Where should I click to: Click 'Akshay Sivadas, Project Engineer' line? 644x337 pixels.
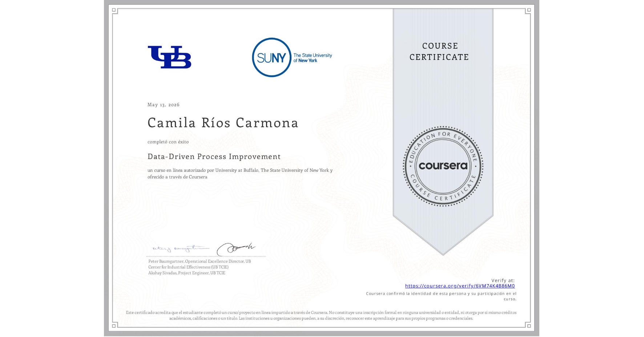click(187, 273)
